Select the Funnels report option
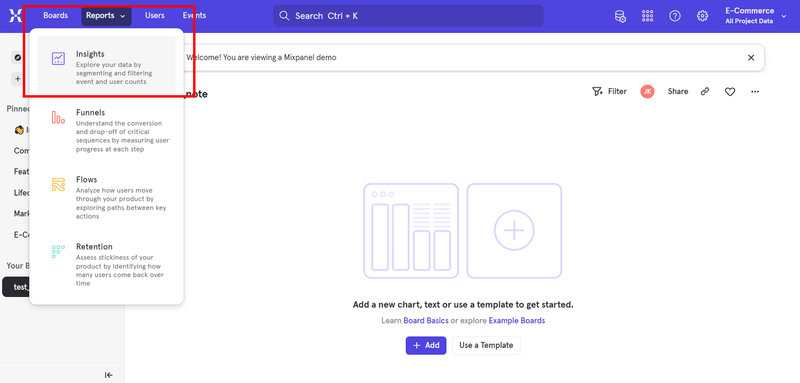 (107, 131)
